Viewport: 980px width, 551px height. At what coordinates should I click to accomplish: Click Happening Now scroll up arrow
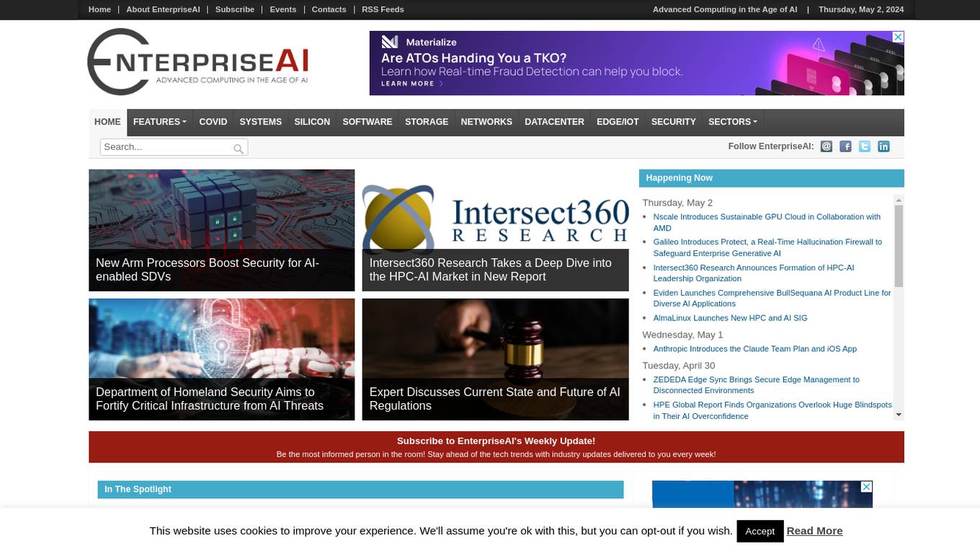tap(899, 199)
